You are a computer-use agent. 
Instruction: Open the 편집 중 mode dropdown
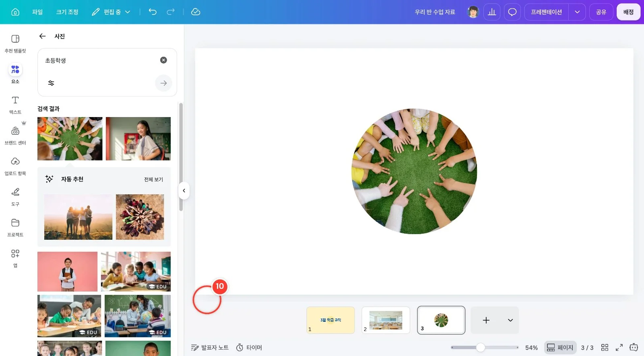coord(111,12)
